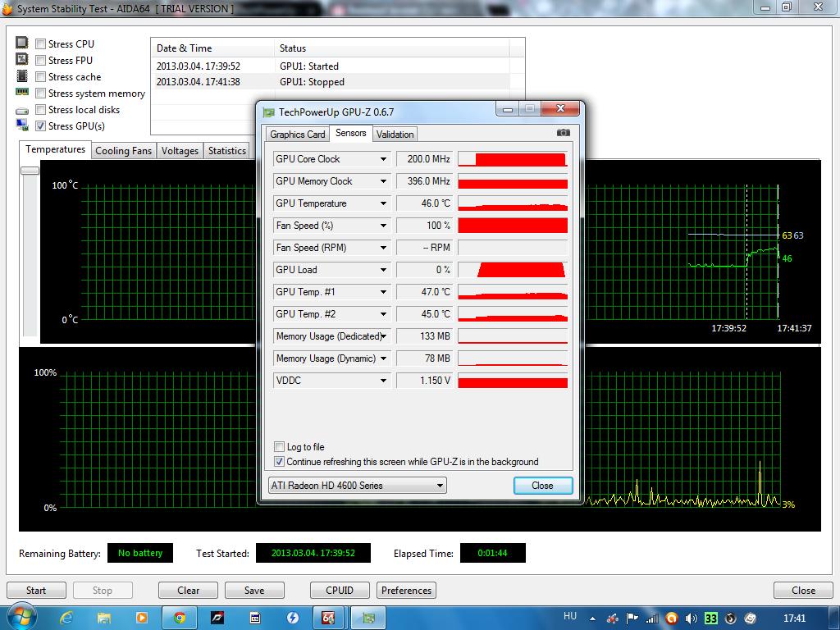Click the green 33 temperature tray icon
The image size is (840, 630).
point(710,619)
